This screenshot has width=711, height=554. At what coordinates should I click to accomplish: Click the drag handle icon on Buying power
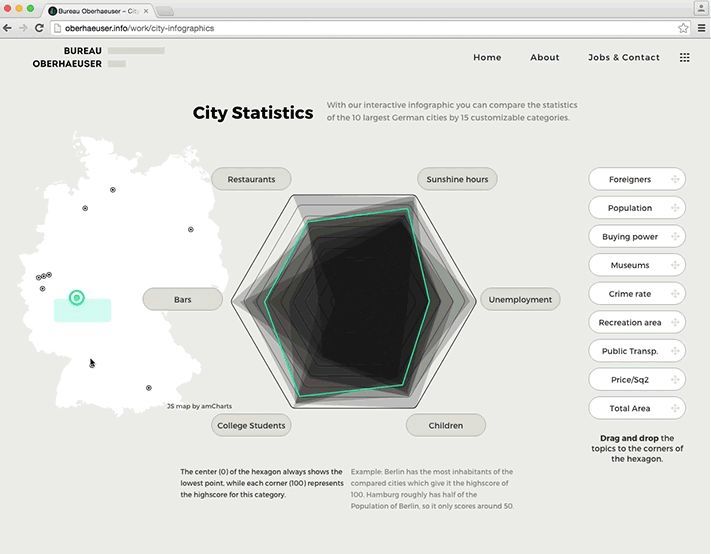click(675, 236)
